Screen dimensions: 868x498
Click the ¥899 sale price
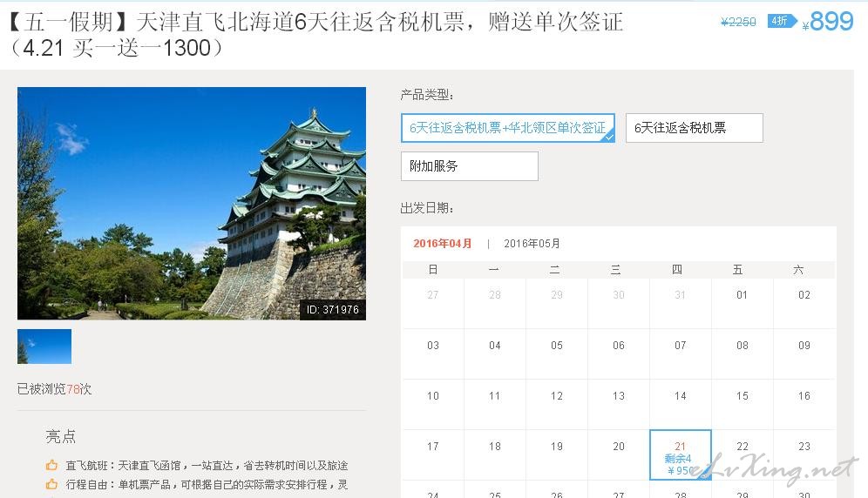[828, 22]
